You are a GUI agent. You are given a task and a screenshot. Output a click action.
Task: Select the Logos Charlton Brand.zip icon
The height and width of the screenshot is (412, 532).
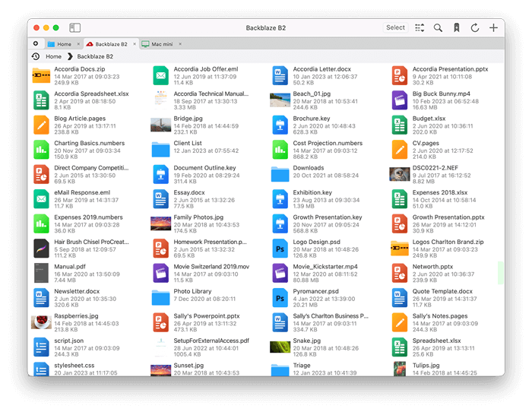tap(399, 249)
